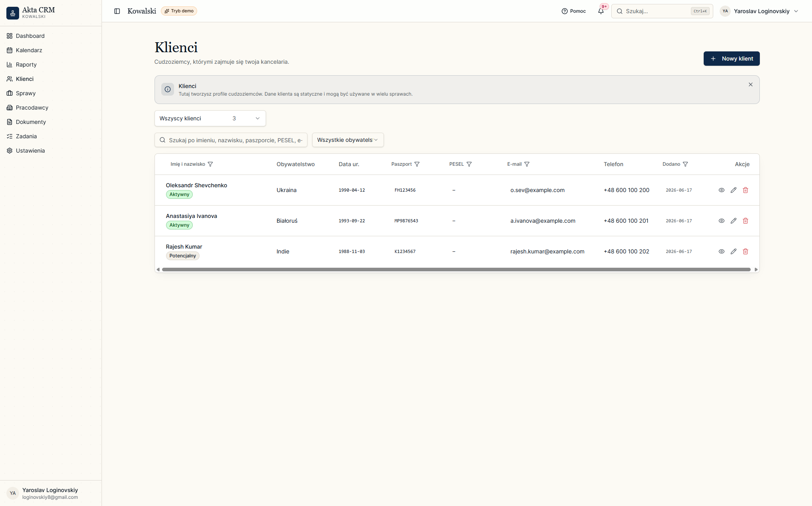Open the Yaroslav Loginovskiy profile in sidebar footer
This screenshot has width=812, height=506.
51,493
